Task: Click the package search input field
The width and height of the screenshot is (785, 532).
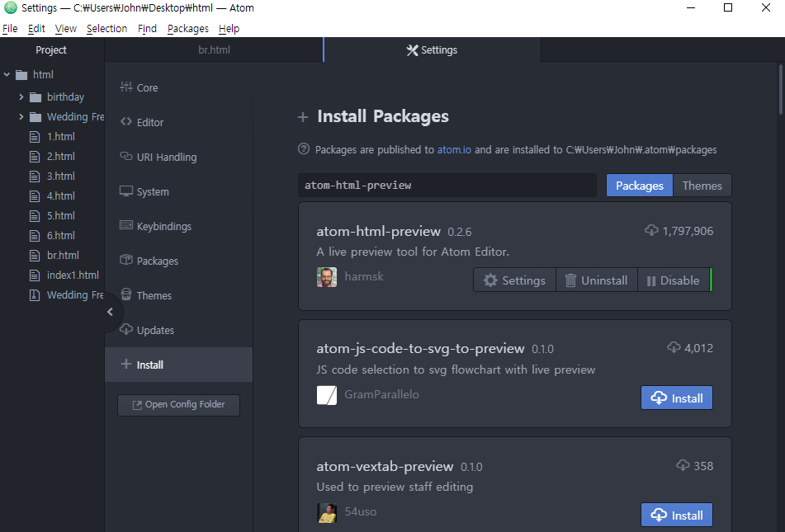Action: [x=447, y=186]
